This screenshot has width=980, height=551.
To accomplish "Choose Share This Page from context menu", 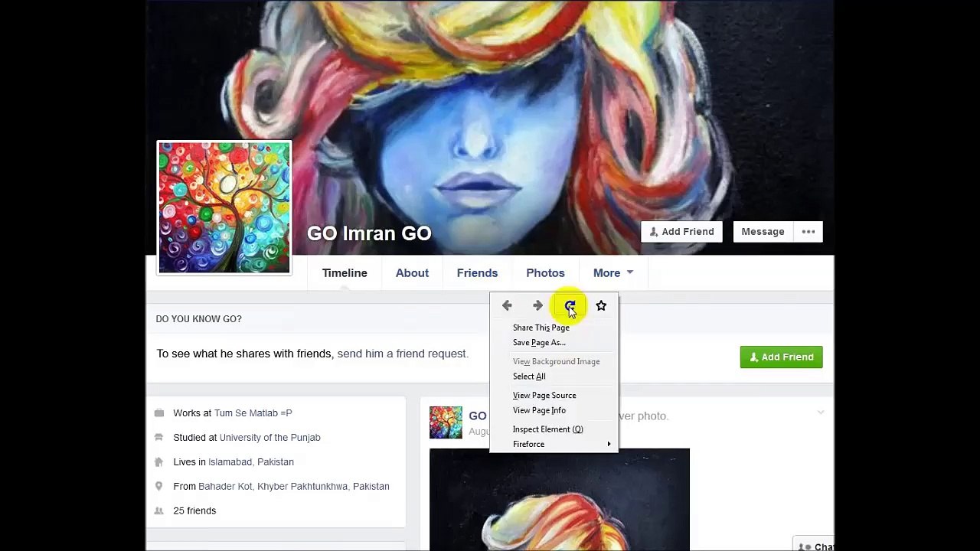I will click(541, 328).
